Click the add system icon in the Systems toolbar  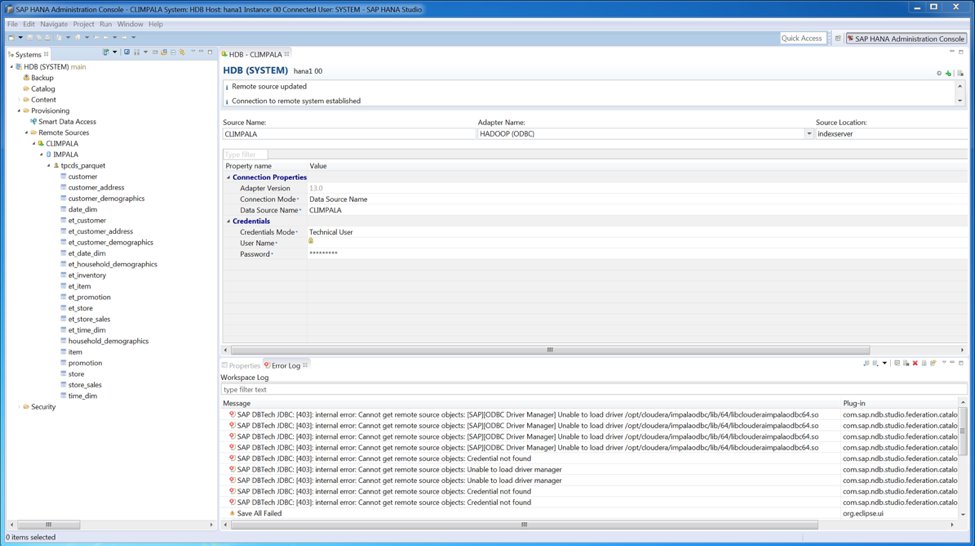click(x=106, y=52)
